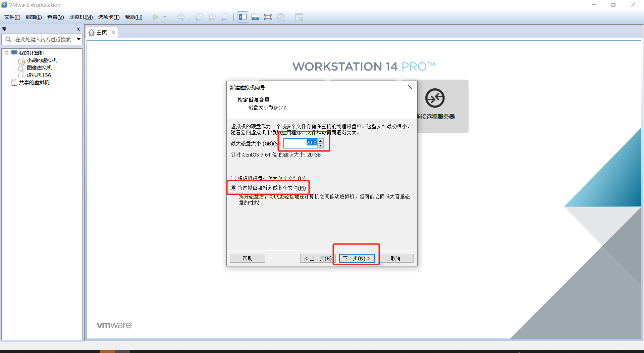Click the take snapshot clock icon

(199, 17)
